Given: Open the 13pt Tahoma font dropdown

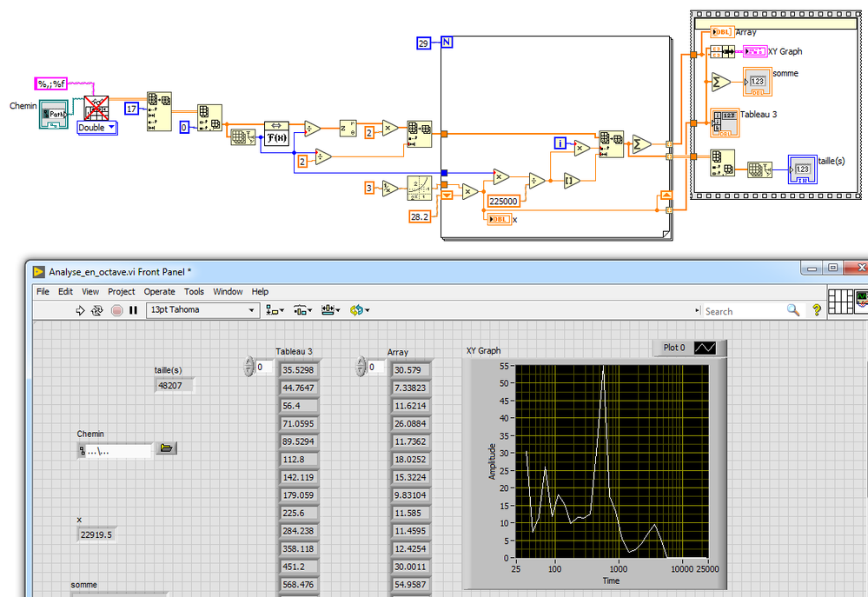Looking at the screenshot, I should click(x=202, y=310).
